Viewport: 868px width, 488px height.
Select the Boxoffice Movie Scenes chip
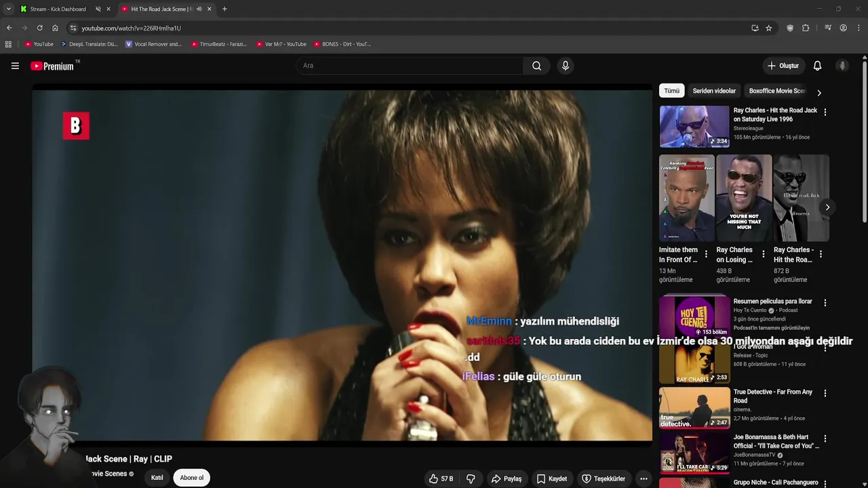[x=777, y=91]
